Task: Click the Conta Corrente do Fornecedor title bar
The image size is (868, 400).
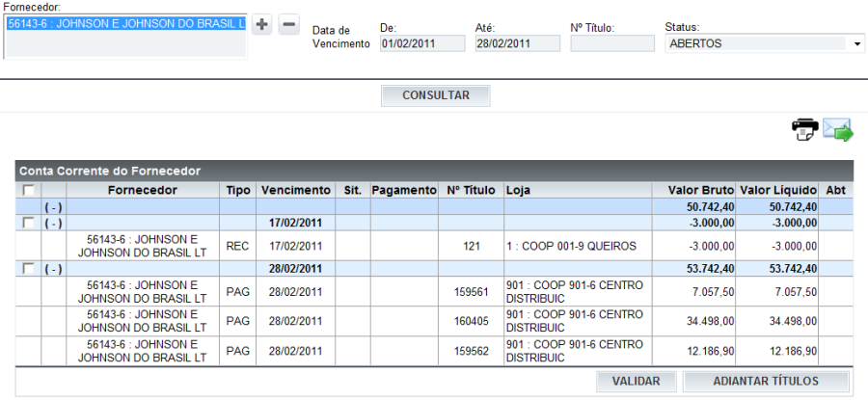Action: point(434,171)
